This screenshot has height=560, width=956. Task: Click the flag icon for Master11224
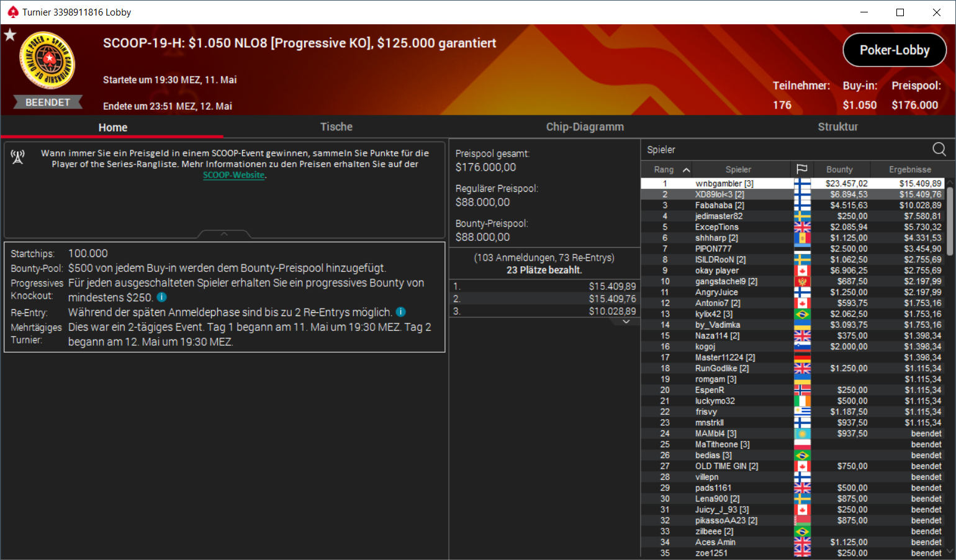pos(802,358)
